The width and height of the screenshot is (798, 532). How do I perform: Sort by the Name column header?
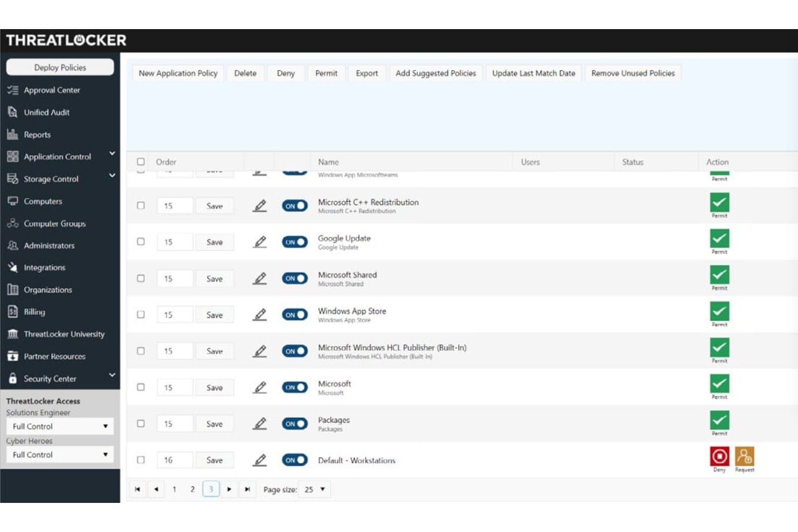pyautogui.click(x=328, y=162)
